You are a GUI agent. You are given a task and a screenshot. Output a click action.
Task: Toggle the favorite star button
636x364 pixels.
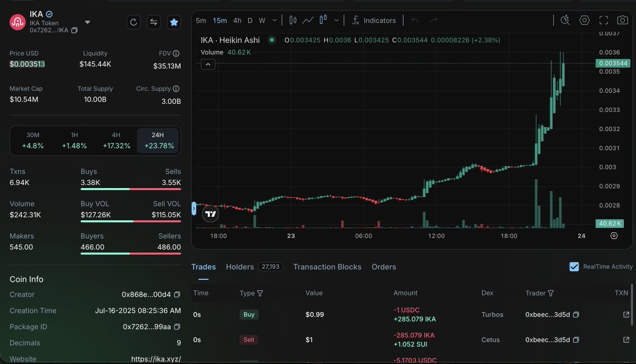[173, 22]
